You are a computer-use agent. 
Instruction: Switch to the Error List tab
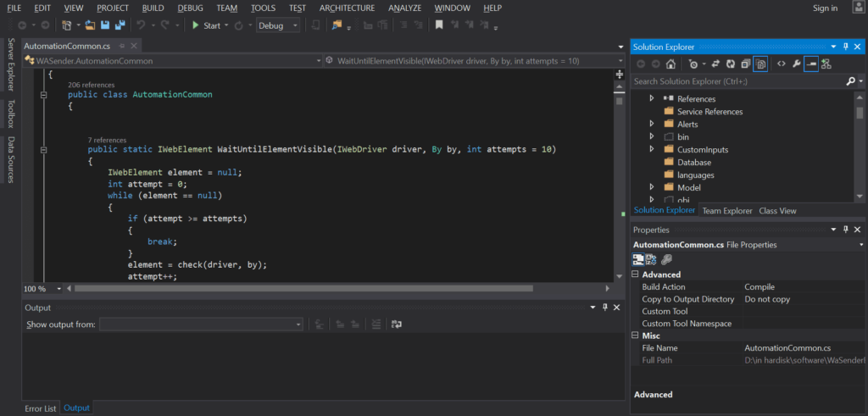coord(40,408)
